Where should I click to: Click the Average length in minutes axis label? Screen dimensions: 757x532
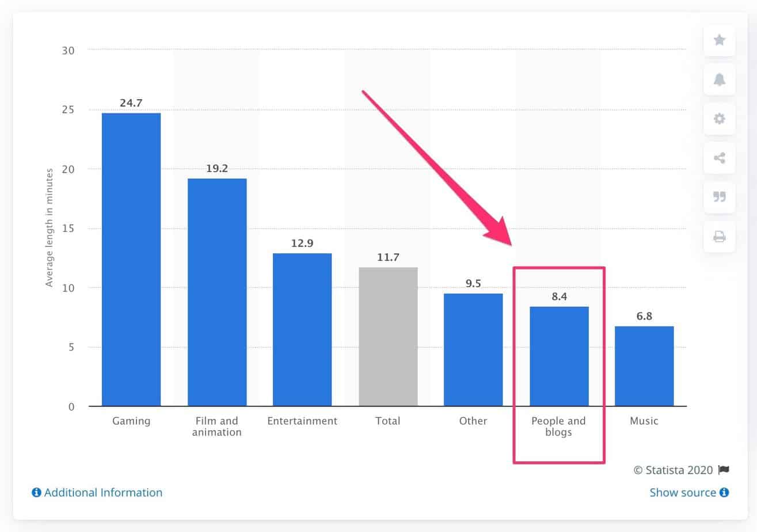click(x=50, y=229)
